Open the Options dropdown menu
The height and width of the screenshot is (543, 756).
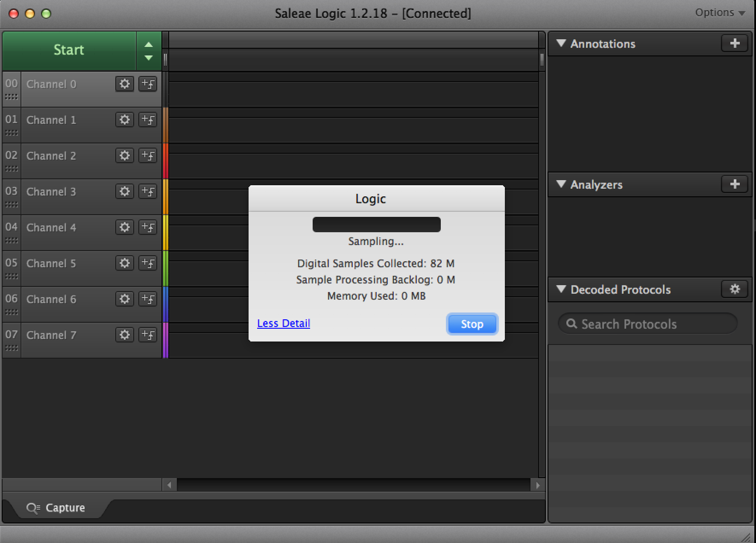click(x=720, y=13)
